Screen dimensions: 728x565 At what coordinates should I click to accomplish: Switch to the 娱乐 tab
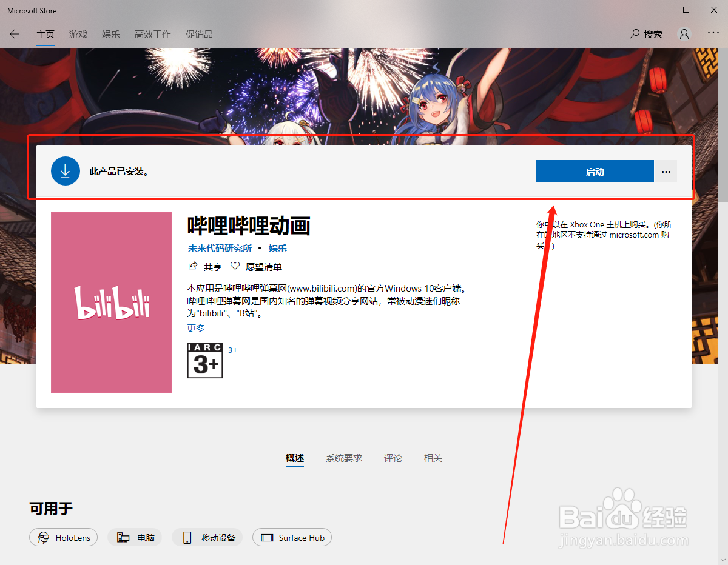point(111,35)
